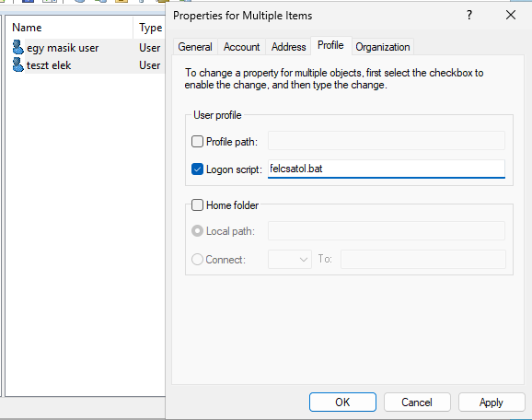Viewport: 532px width, 420px height.
Task: Open the Account tab
Action: click(x=241, y=47)
